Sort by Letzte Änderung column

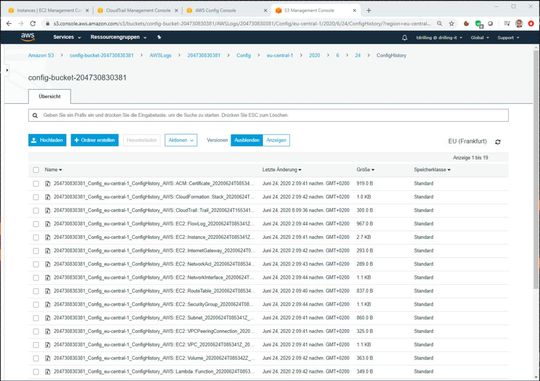pyautogui.click(x=282, y=170)
